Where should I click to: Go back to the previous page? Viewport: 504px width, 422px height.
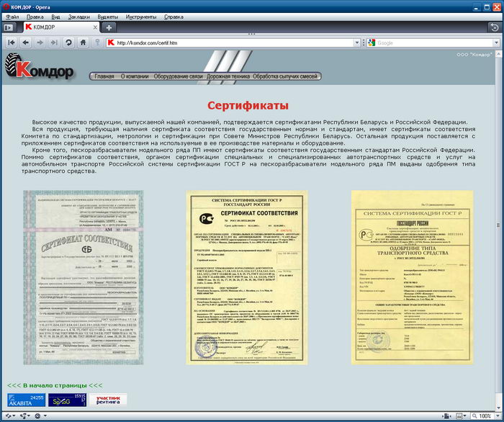(26, 42)
